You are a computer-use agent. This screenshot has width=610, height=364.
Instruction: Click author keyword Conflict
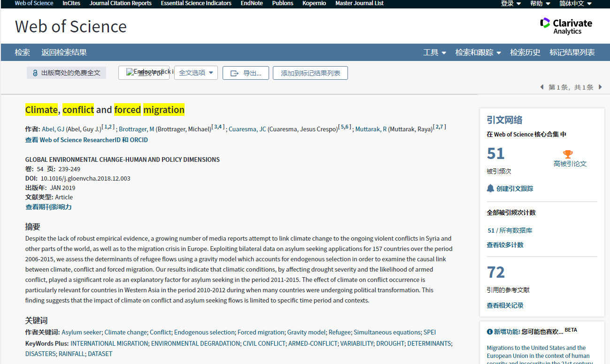pyautogui.click(x=161, y=332)
